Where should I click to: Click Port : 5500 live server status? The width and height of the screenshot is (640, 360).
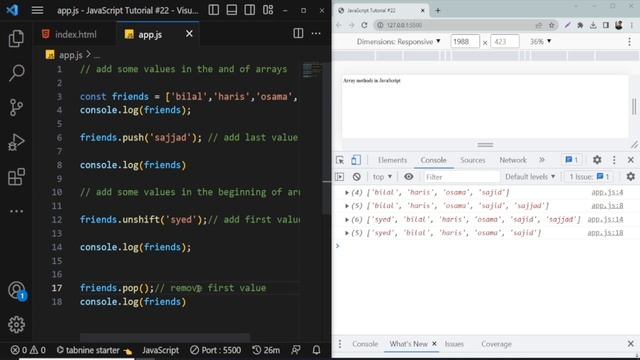click(216, 350)
